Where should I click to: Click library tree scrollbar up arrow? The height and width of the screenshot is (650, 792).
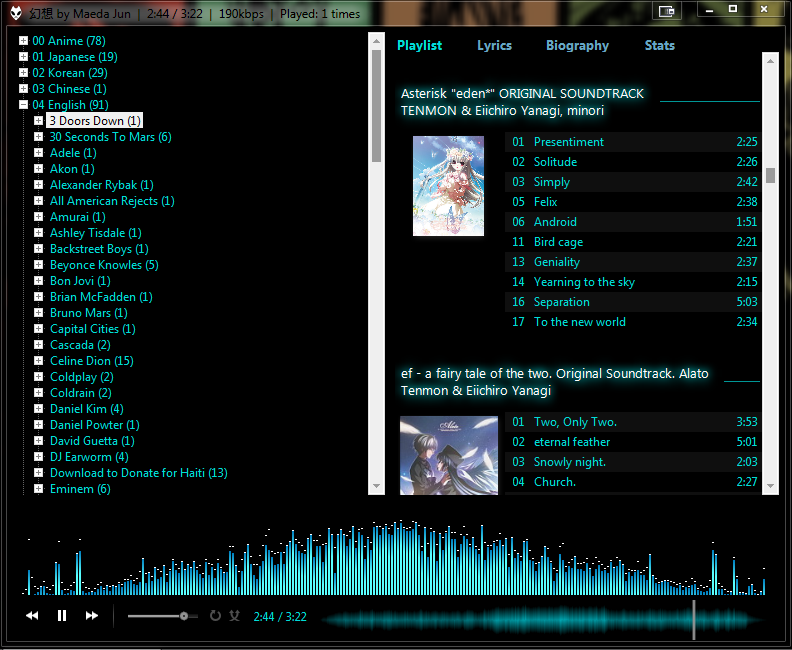(x=376, y=40)
